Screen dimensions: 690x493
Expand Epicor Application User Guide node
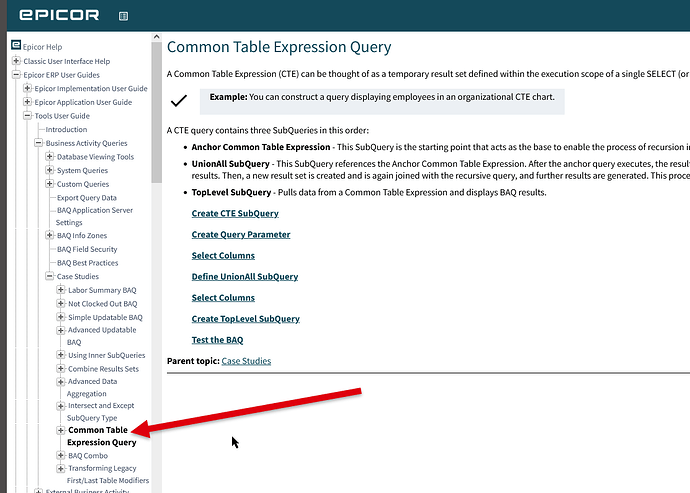pyautogui.click(x=27, y=102)
